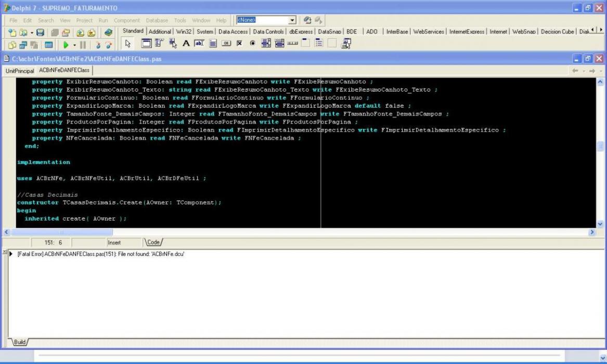Click the fatal error message line
Viewport: 607px width, 364px height.
[x=101, y=254]
